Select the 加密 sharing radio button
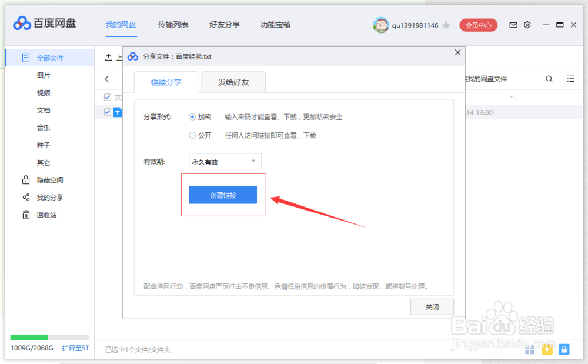 192,116
